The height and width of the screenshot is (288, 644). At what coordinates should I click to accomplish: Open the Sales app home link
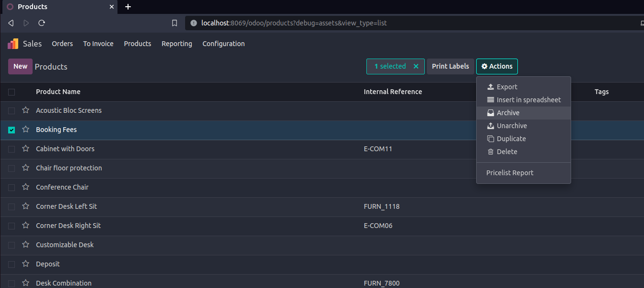tap(32, 44)
